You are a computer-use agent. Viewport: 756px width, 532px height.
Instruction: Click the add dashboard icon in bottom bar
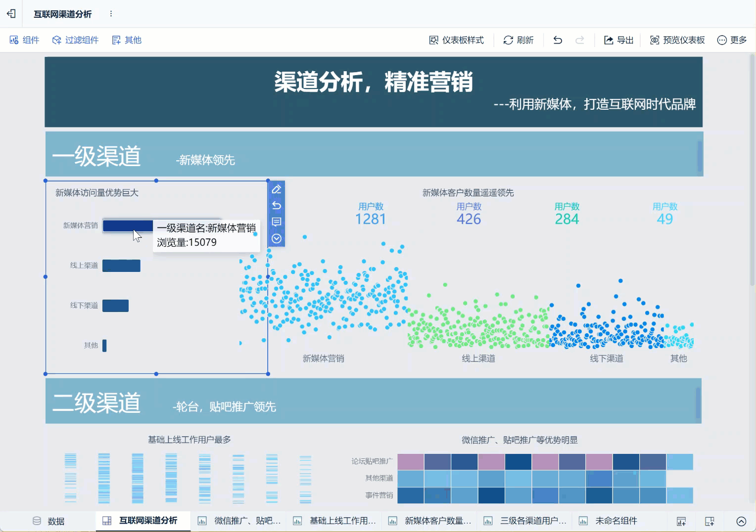tap(709, 521)
